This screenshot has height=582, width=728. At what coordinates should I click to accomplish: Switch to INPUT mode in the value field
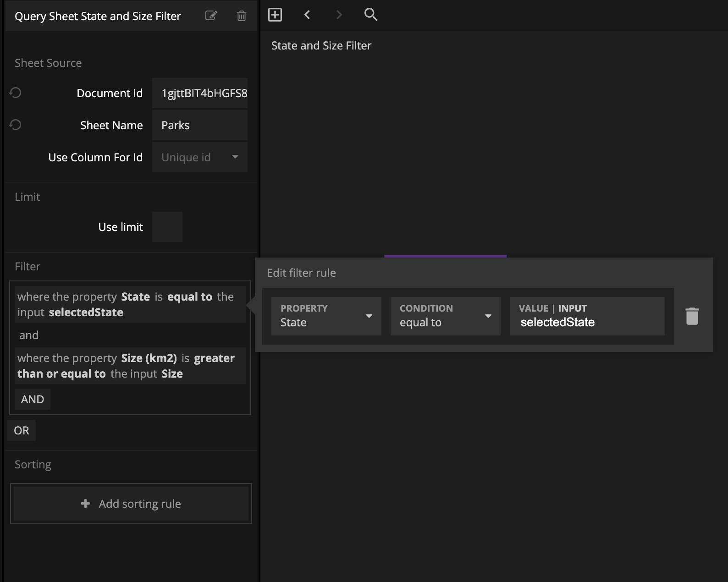(x=572, y=308)
